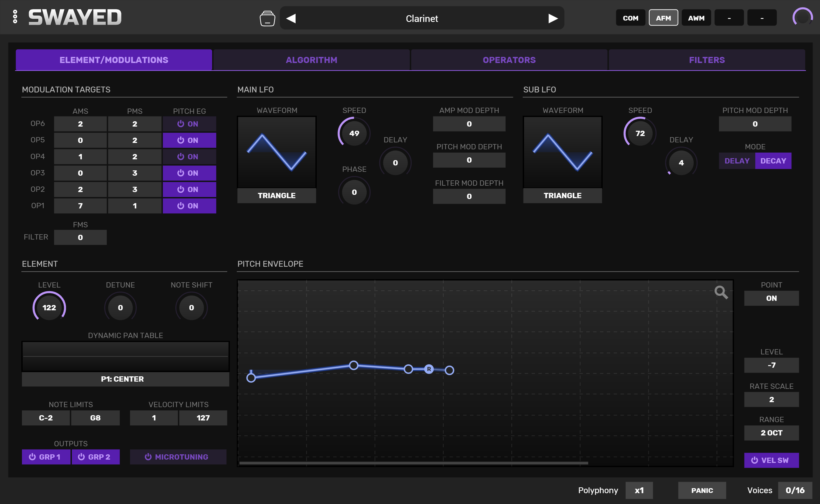This screenshot has height=504, width=820.
Task: Select the AWM element button
Action: click(696, 18)
